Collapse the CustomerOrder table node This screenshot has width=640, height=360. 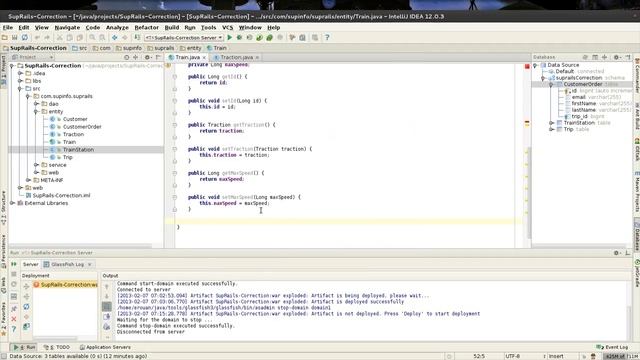[551, 84]
